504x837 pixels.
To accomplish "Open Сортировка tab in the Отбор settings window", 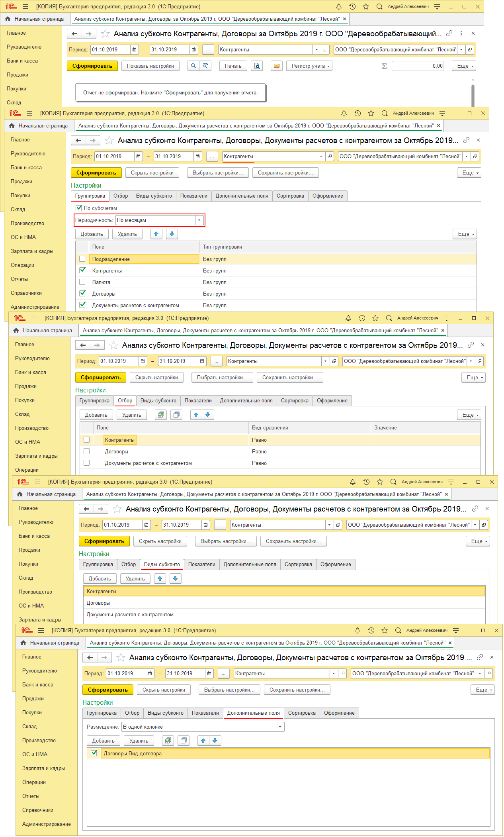I will (x=295, y=401).
